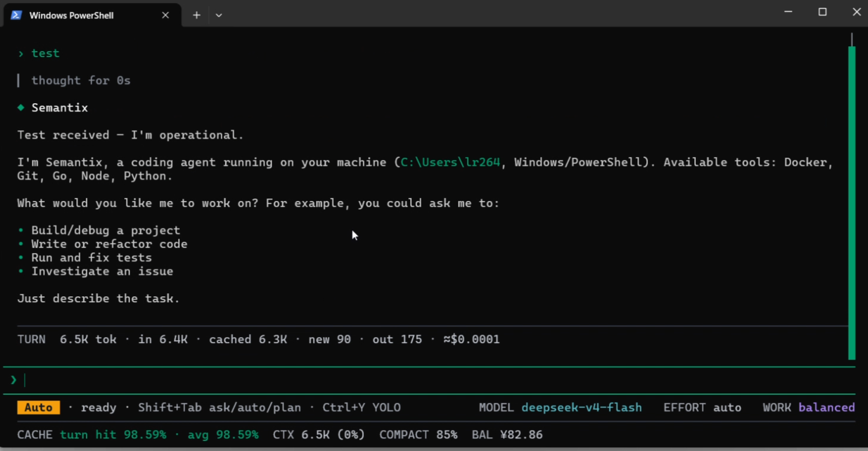
Task: Click the 'in 6.4K' token count
Action: 162,339
